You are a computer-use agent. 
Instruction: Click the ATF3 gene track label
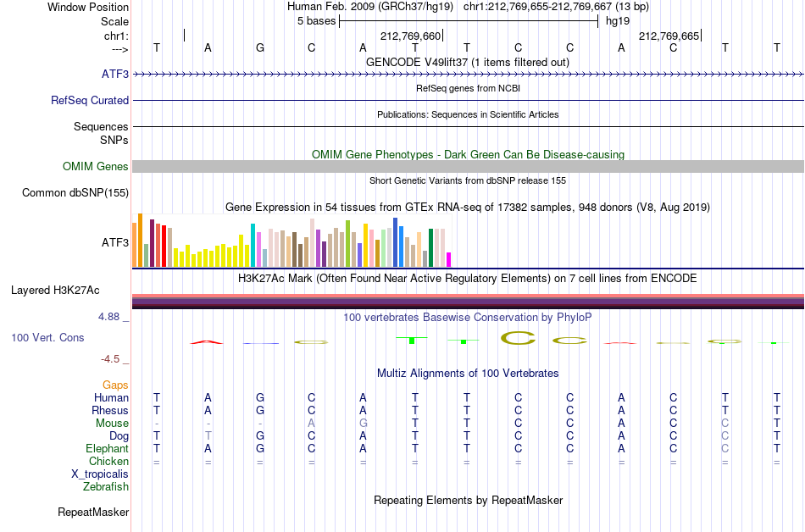(115, 74)
